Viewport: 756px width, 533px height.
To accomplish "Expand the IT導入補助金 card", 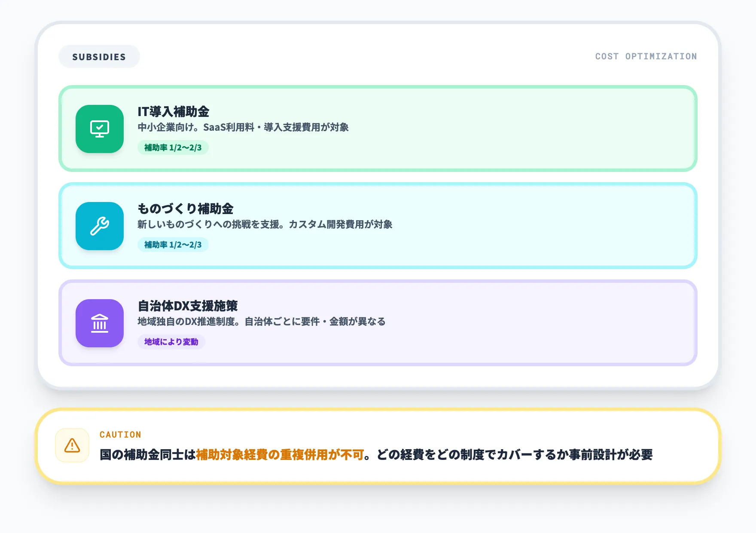I will pos(378,128).
